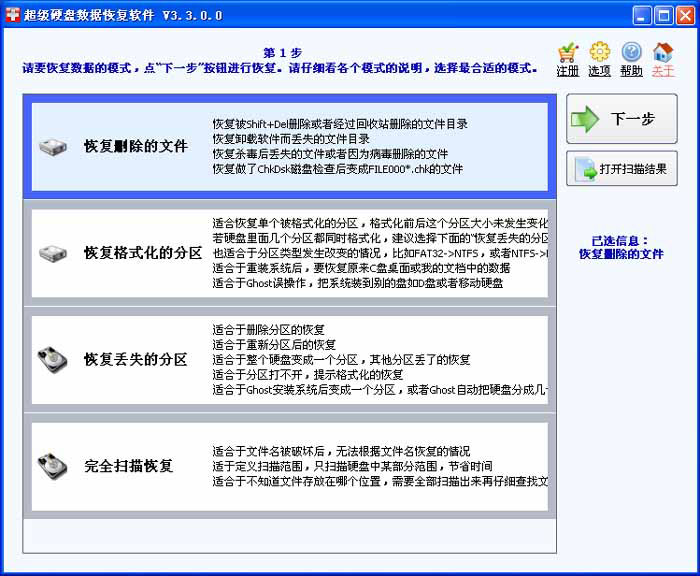Click the document icon on 打开扫描结果 button
The width and height of the screenshot is (700, 576).
point(585,169)
